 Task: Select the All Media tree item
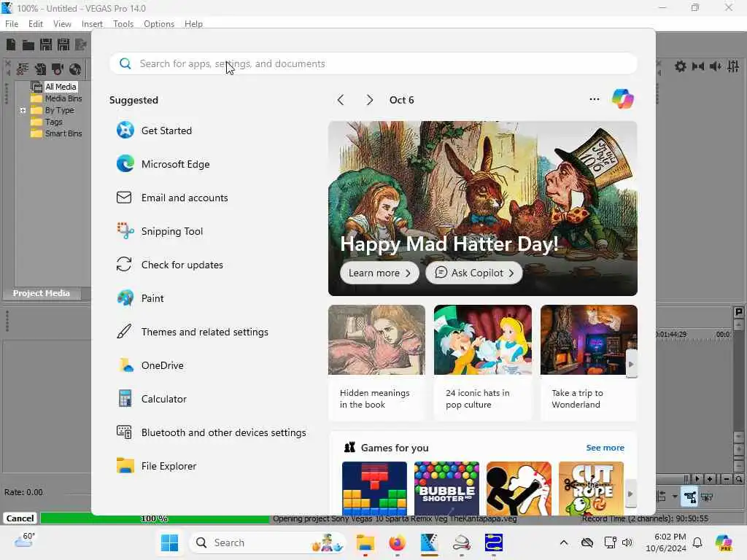pos(61,87)
